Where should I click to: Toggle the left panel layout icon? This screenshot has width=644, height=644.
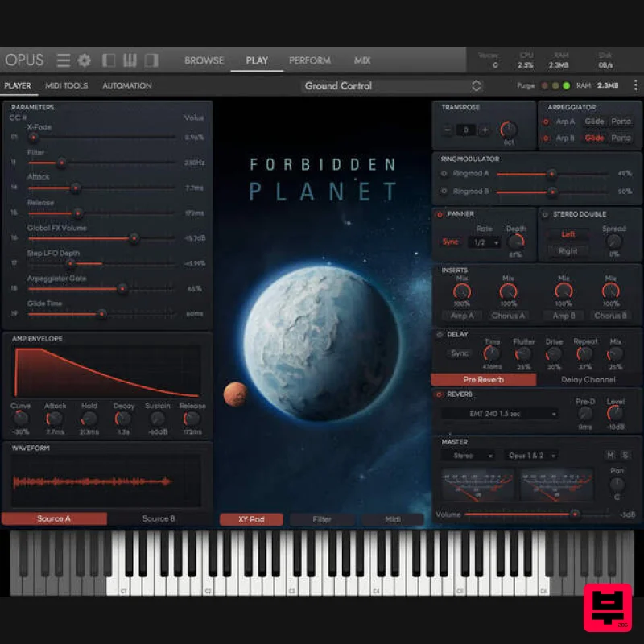click(x=109, y=60)
